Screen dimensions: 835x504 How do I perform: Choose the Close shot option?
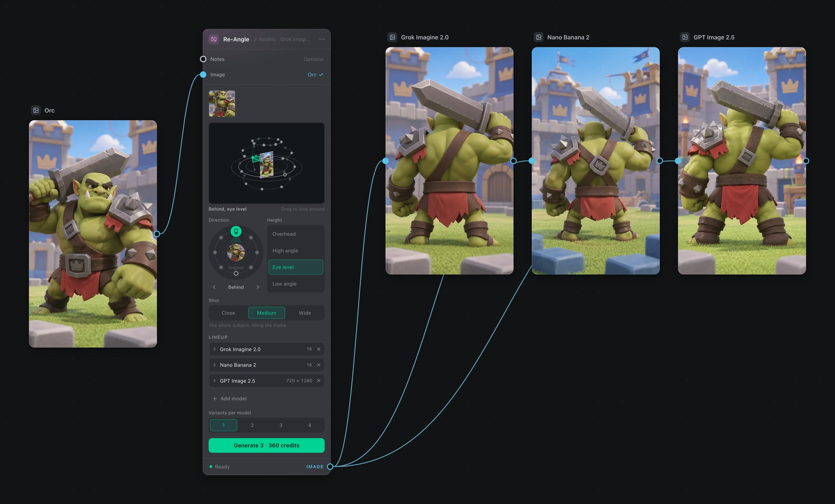[x=228, y=313]
